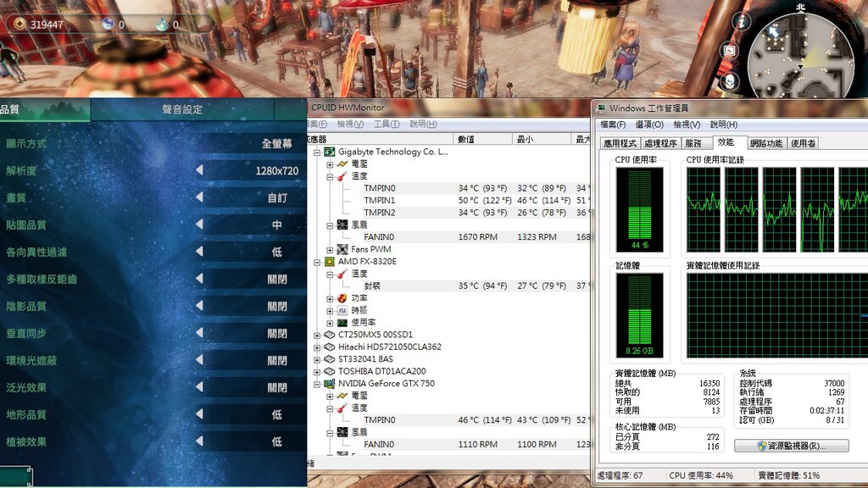Switch to the 服務 tab

pyautogui.click(x=696, y=143)
